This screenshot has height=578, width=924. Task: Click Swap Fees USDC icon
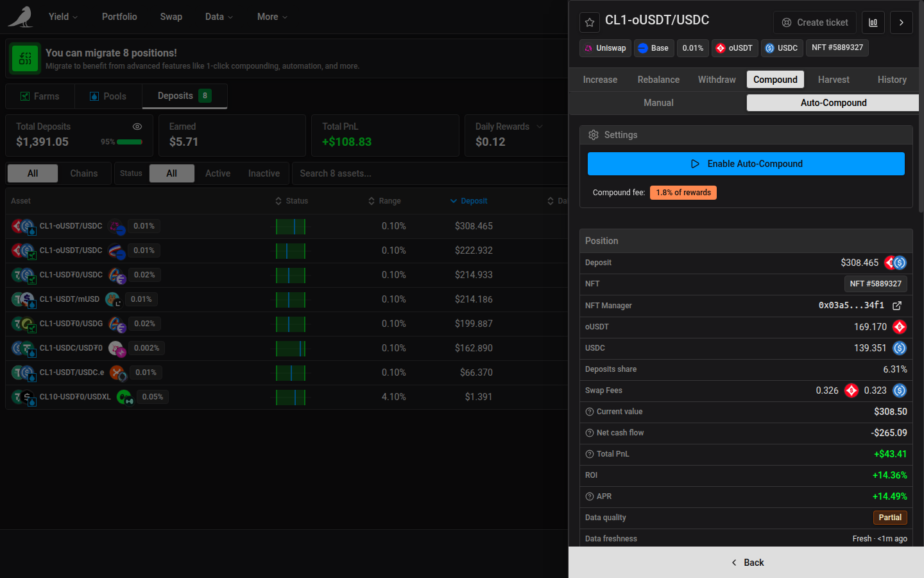(x=900, y=390)
